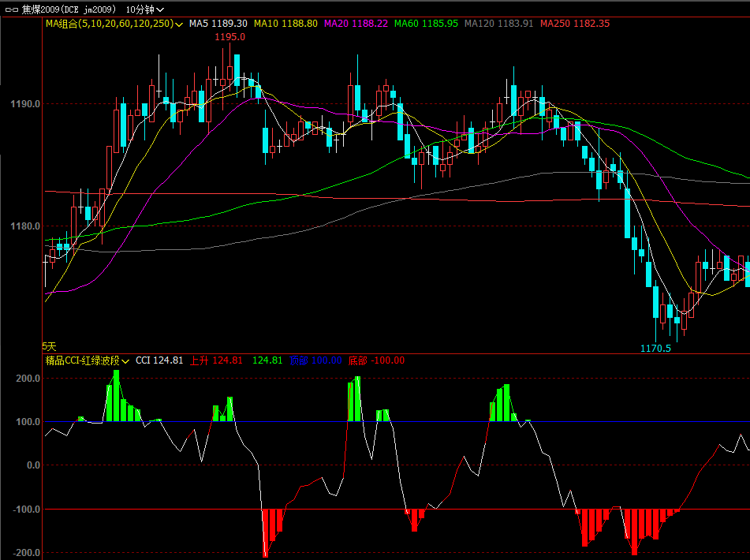Select the MA5 1189.30 value label
Screen dimensions: 750x560
click(218, 24)
